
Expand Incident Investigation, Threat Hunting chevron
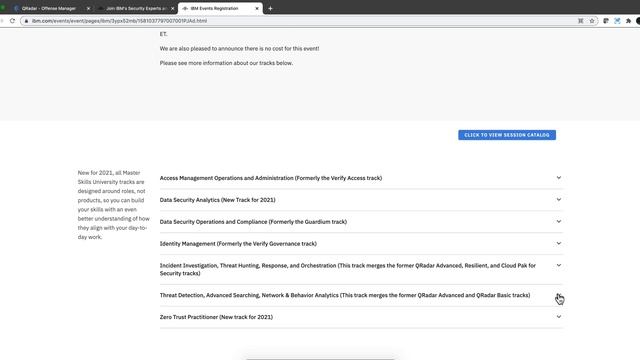click(559, 265)
